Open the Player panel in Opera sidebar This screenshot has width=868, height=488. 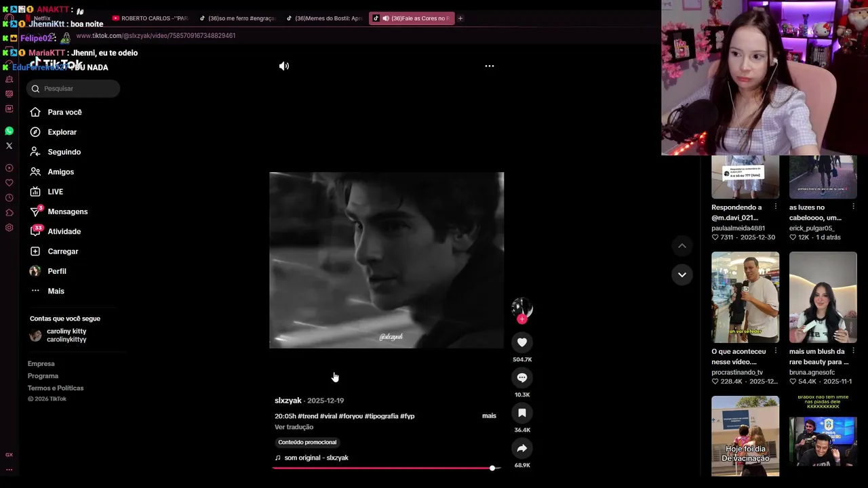[x=9, y=168]
